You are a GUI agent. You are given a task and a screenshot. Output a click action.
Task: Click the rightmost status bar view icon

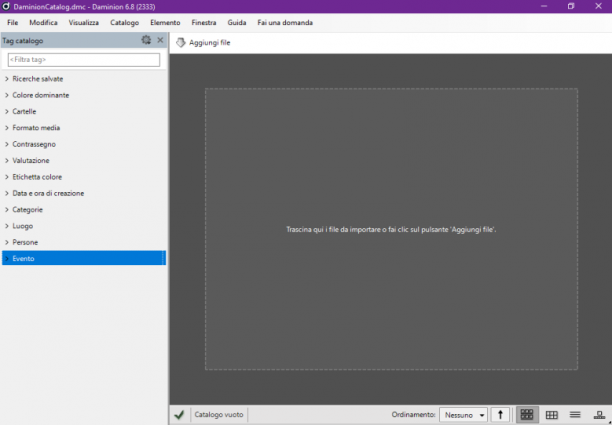599,415
